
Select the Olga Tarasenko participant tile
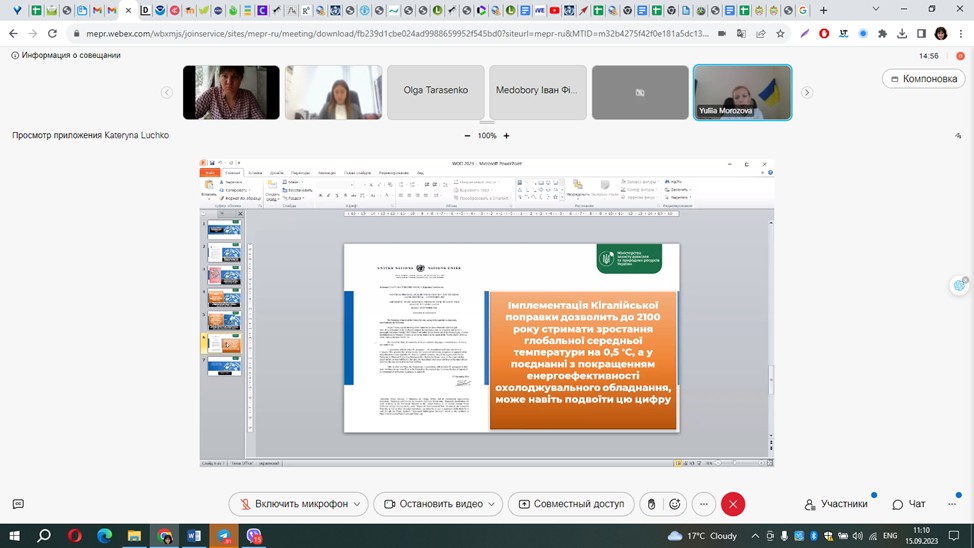coord(435,92)
